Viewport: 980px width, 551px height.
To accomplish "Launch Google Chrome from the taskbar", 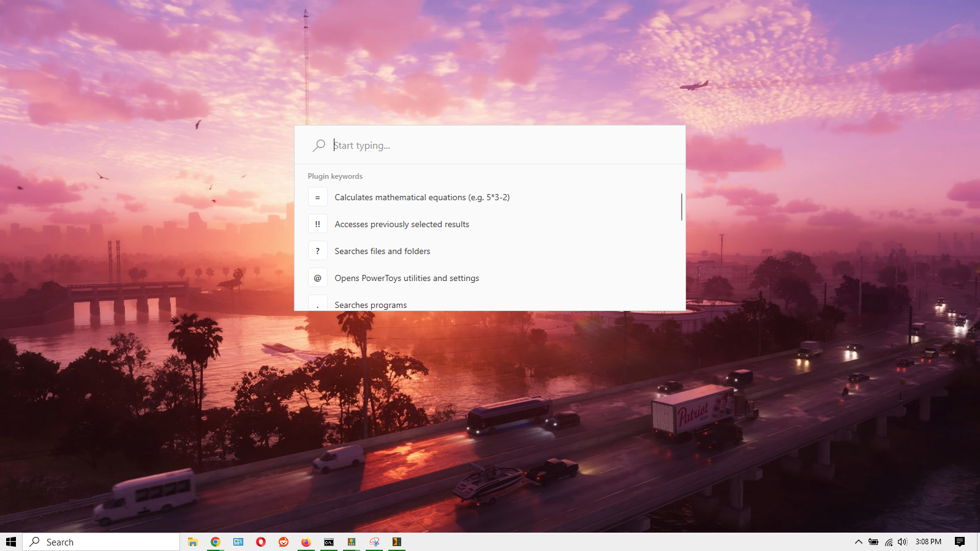I will tap(215, 542).
